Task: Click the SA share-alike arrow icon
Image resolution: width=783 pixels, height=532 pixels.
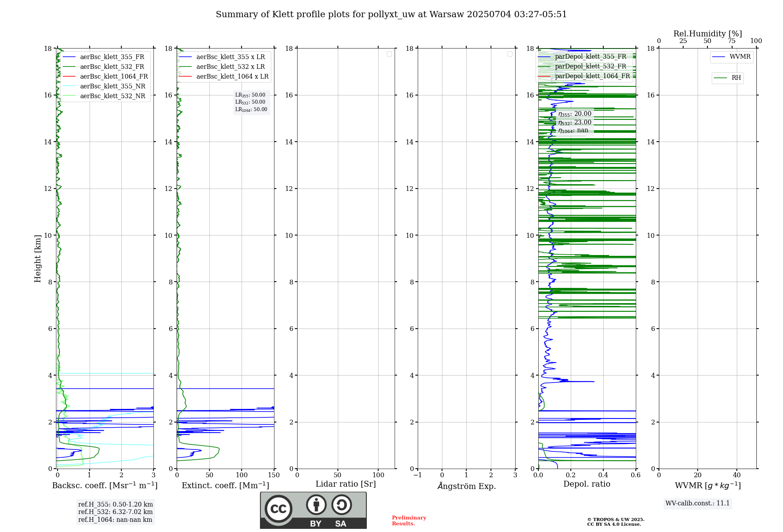Action: [x=341, y=504]
